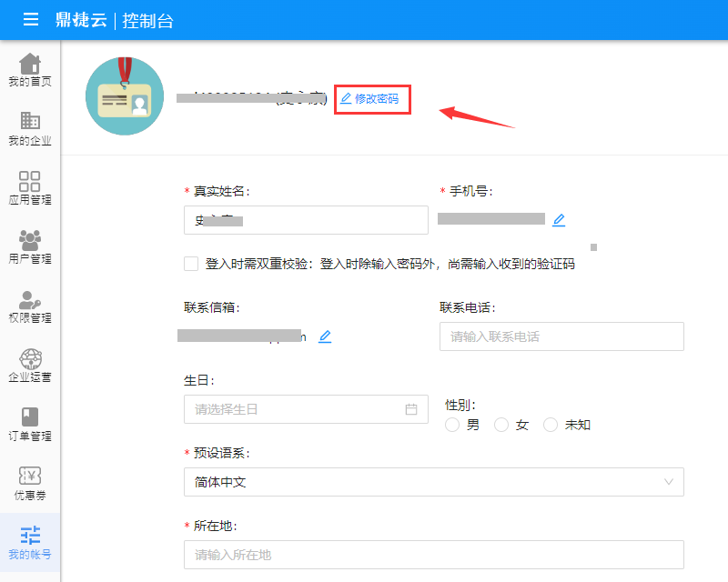
Task: Toggle the hamburger menu icon
Action: pyautogui.click(x=31, y=20)
